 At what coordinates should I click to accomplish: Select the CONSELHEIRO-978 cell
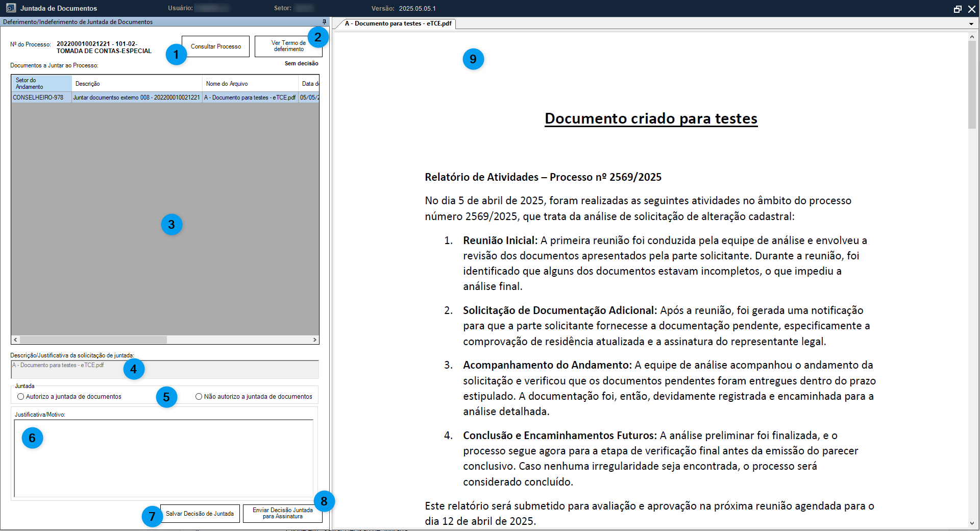point(41,98)
